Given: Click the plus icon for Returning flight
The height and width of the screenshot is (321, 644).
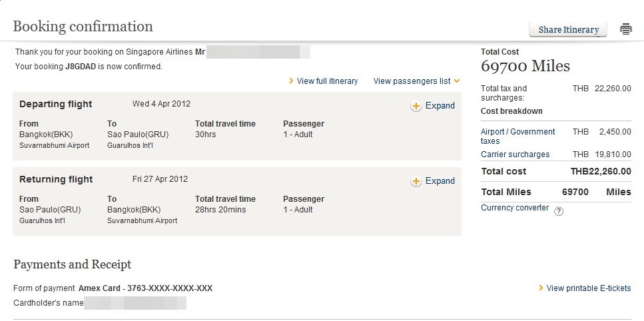Looking at the screenshot, I should 416,181.
